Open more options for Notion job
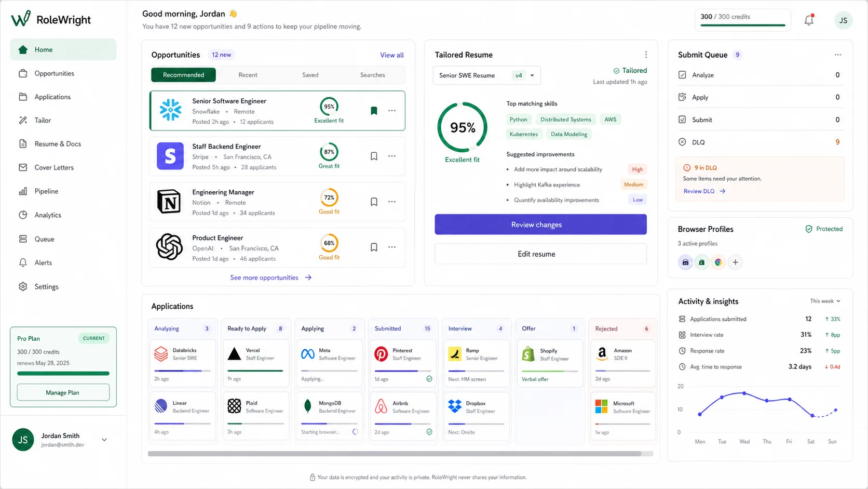The image size is (868, 489). tap(392, 202)
